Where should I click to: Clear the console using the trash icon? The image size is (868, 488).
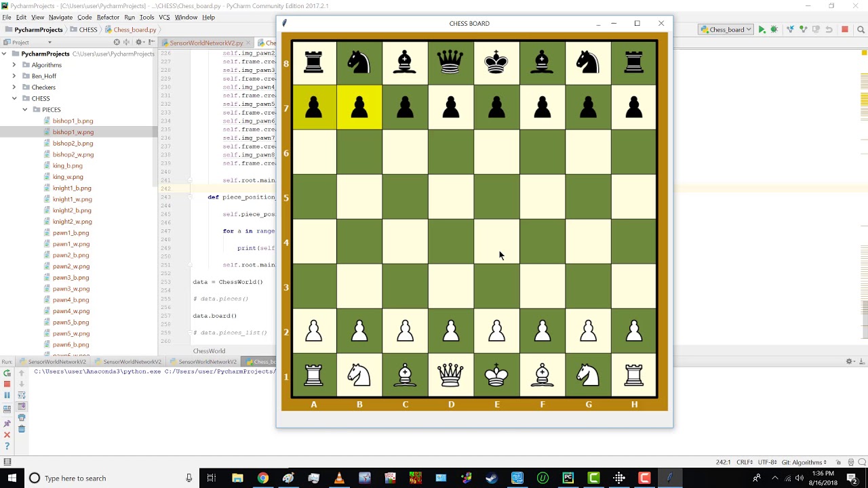[21, 429]
